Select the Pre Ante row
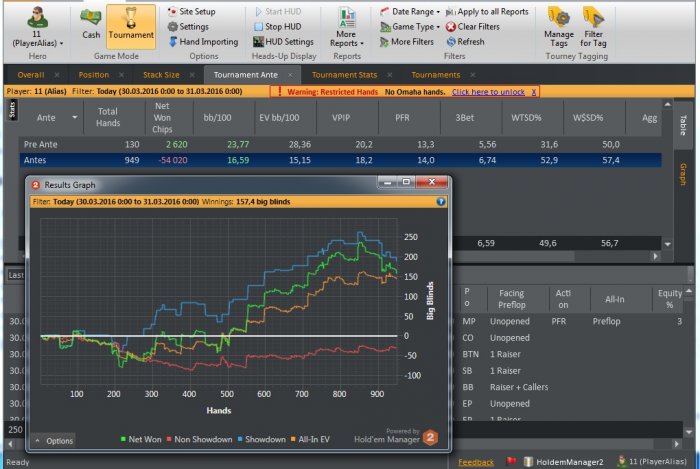The width and height of the screenshot is (700, 469). tap(340, 145)
